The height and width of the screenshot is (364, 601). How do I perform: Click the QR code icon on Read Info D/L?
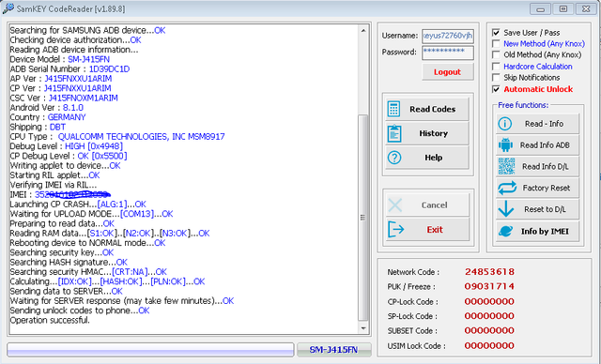click(506, 166)
